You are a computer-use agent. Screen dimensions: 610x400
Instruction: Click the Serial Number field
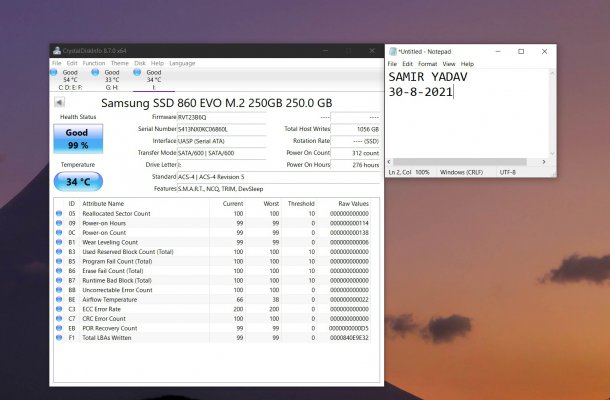[x=221, y=129]
